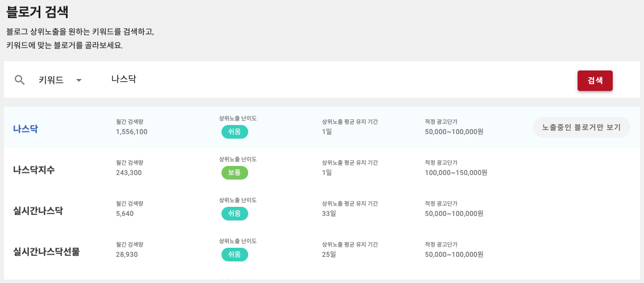Click the 월간 검색량 label in 나스닥 row

(129, 122)
